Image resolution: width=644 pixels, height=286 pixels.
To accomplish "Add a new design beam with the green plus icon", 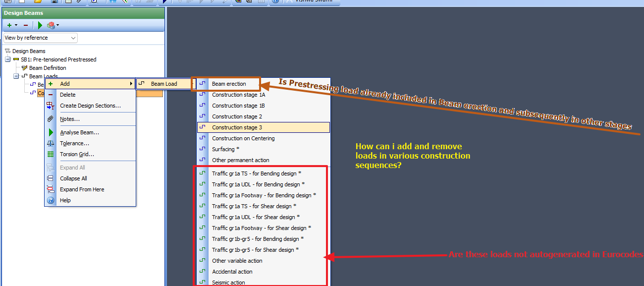I will (x=8, y=25).
